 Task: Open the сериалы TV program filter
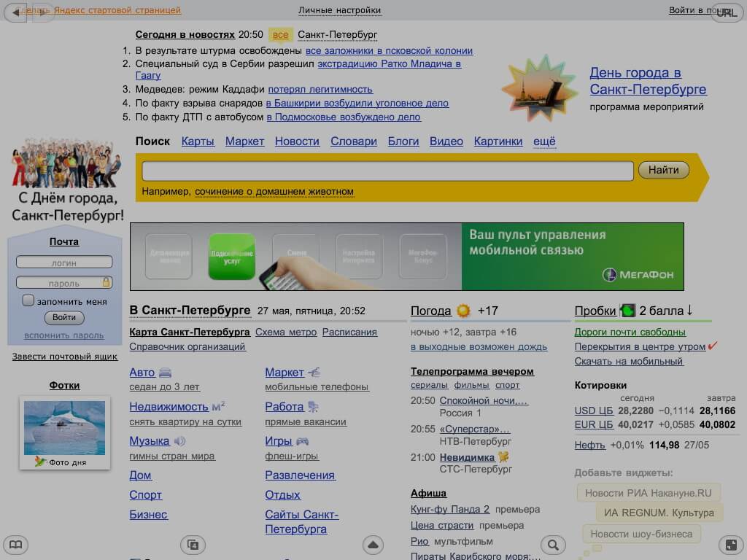(429, 385)
